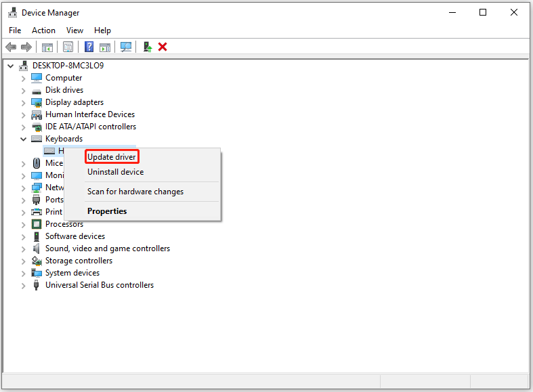
Task: Open the View menu
Action: coord(74,30)
